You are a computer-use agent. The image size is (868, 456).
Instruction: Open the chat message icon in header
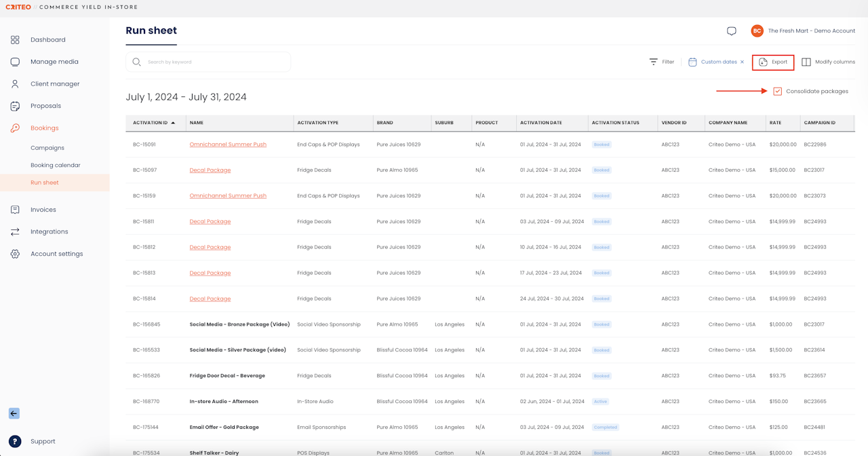(731, 31)
